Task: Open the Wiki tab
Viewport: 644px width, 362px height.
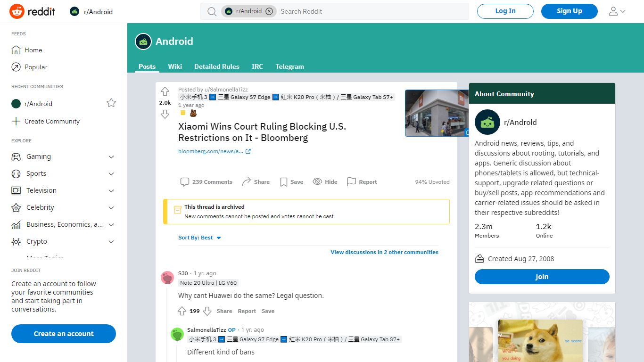Action: [175, 66]
